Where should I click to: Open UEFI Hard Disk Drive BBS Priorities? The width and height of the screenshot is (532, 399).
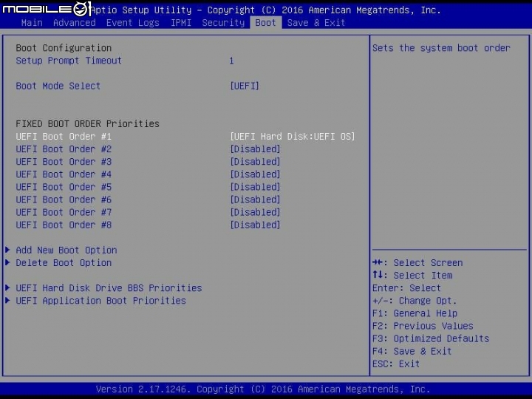tap(109, 288)
